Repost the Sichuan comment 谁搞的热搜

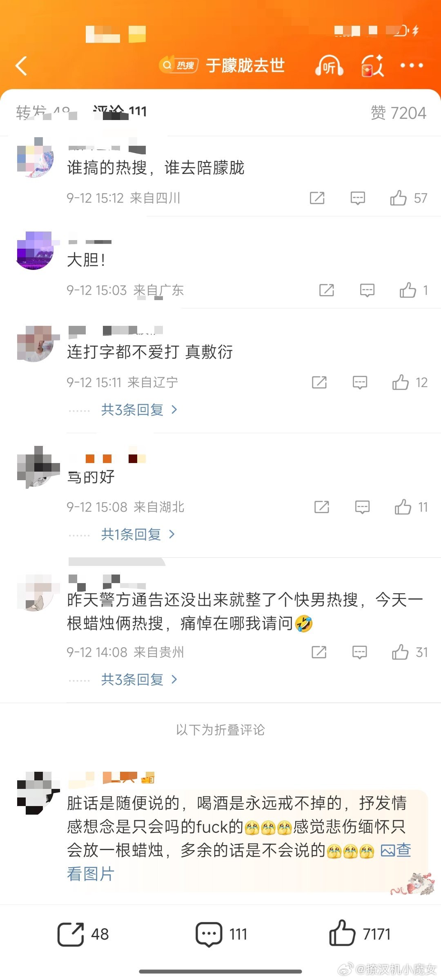click(x=317, y=198)
